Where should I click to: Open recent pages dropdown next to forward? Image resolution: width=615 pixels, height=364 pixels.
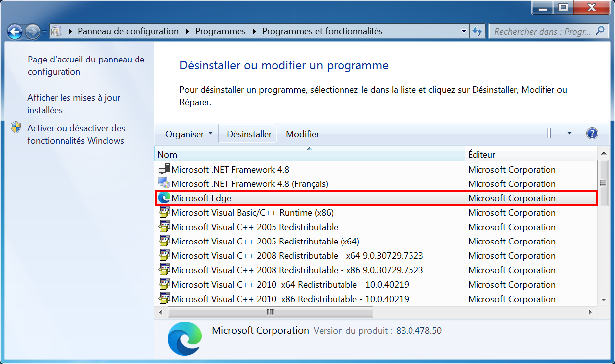pyautogui.click(x=45, y=32)
